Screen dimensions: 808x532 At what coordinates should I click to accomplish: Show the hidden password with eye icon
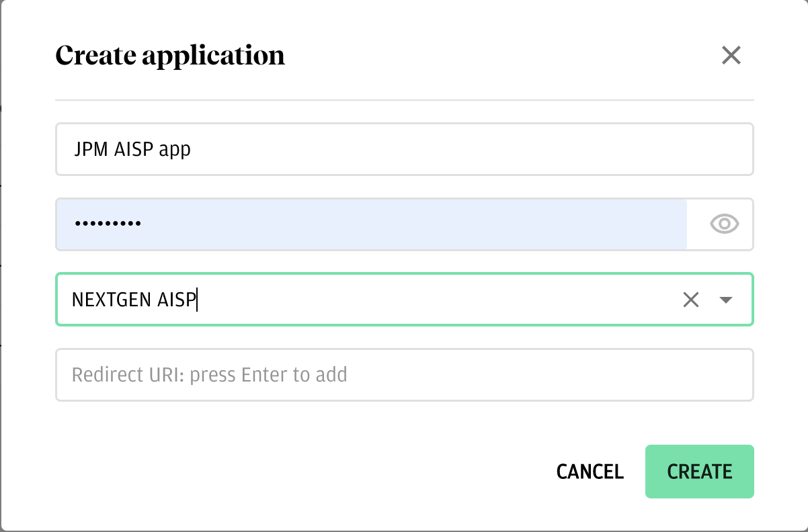(724, 224)
